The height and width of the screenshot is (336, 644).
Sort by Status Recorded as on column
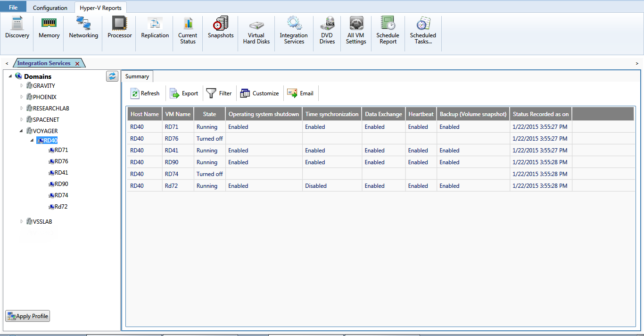541,114
